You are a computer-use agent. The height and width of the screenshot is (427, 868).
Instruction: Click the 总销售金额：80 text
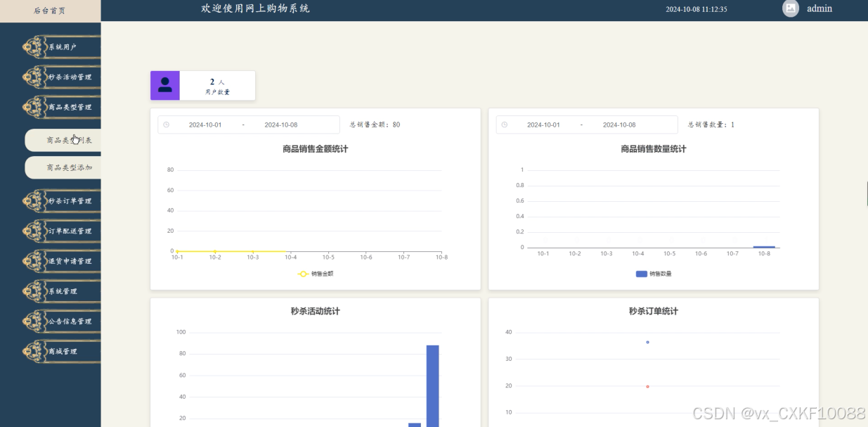[375, 125]
